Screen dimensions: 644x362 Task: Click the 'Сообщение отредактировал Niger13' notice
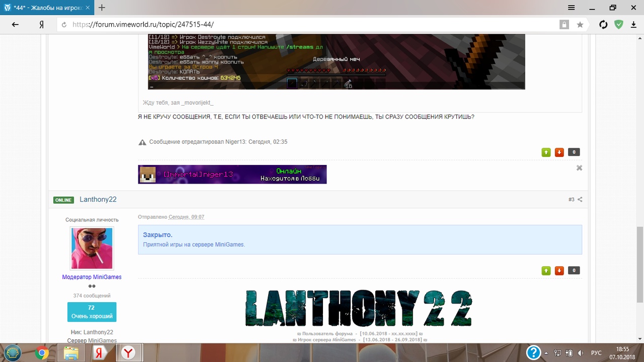tap(218, 142)
